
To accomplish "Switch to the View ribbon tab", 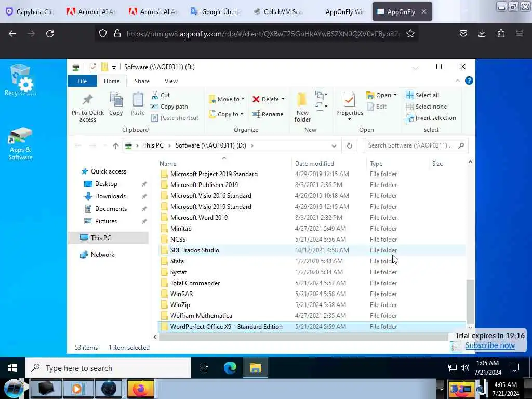I will click(171, 81).
